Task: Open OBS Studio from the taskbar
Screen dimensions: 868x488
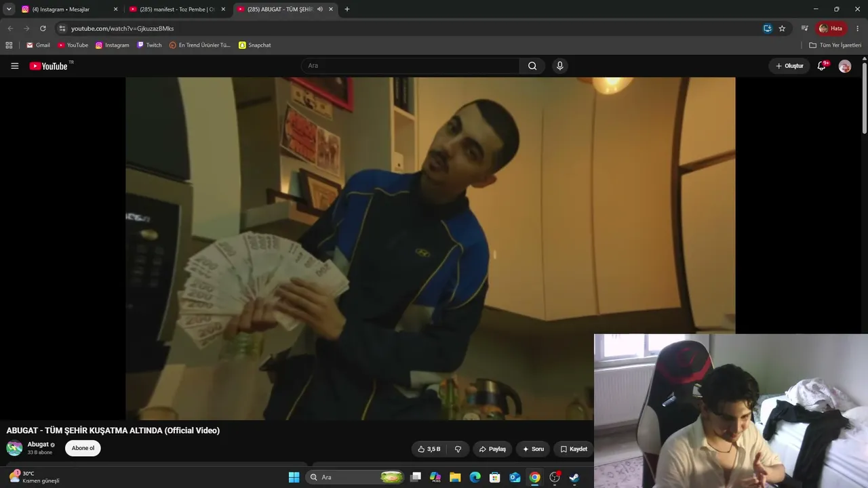Action: [555, 477]
